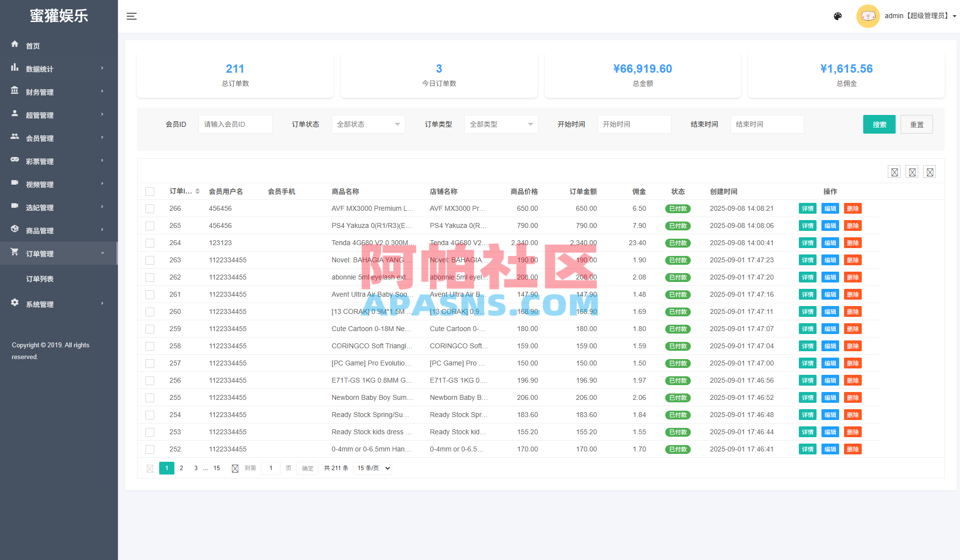This screenshot has width=960, height=560.
Task: Open the 全部类型 order type dropdown
Action: [x=501, y=124]
